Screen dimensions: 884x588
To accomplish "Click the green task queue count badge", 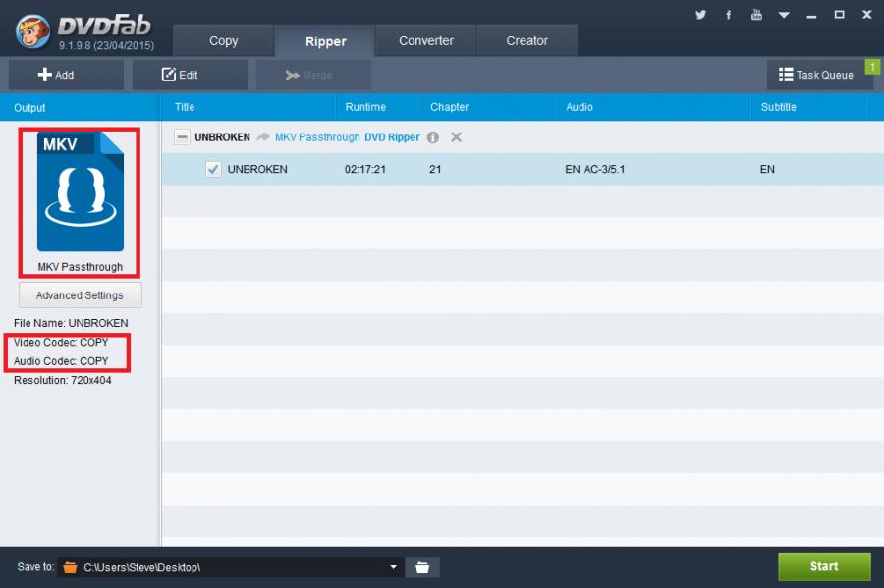I will pos(871,67).
